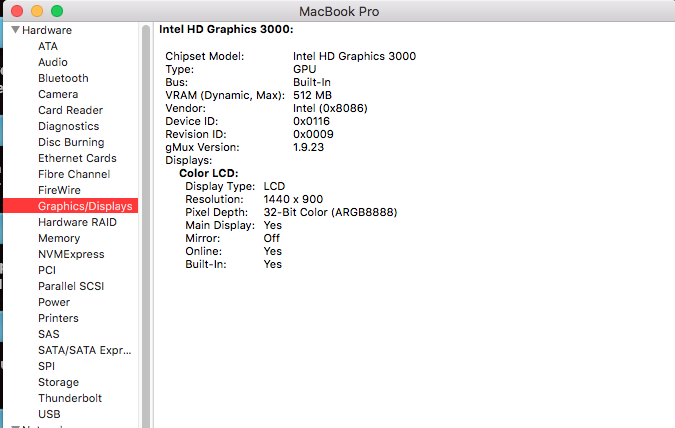Collapse the Hardware section triangle
Screen dimensions: 675x428
pos(15,30)
